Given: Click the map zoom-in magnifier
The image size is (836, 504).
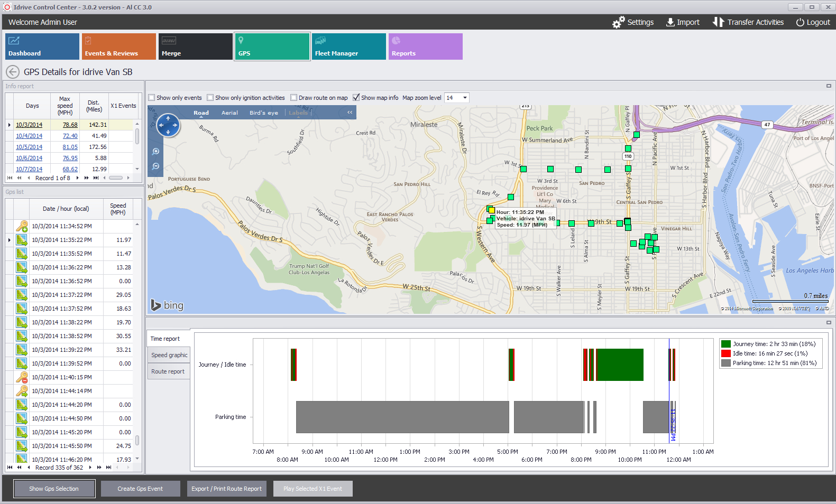Looking at the screenshot, I should pos(156,152).
